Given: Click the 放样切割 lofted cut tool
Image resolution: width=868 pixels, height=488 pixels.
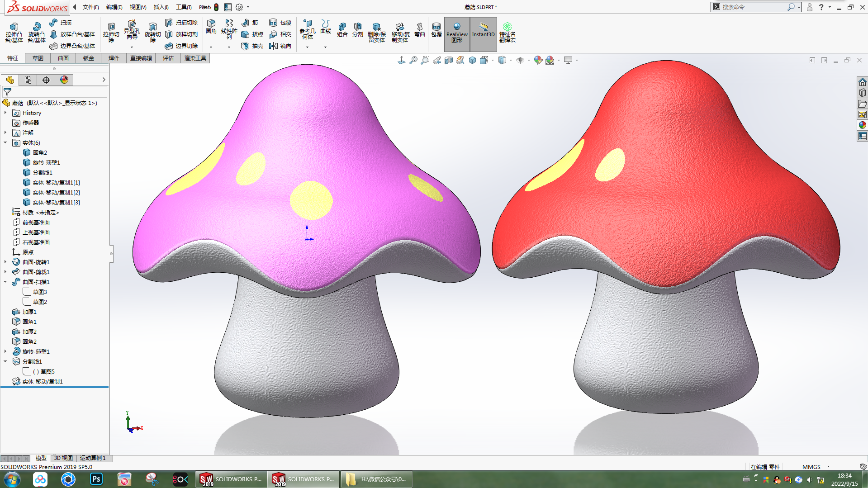Looking at the screenshot, I should (x=181, y=34).
